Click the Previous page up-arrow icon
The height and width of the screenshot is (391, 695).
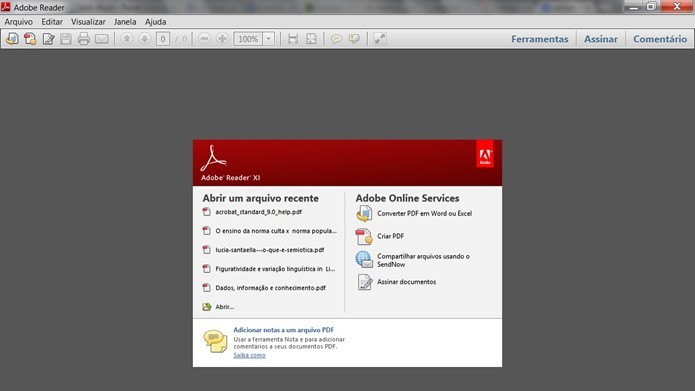click(127, 39)
